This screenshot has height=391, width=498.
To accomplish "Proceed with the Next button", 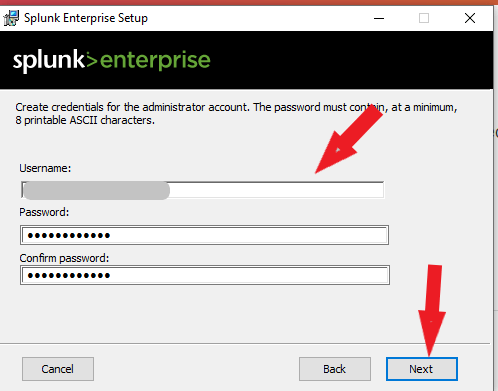I will 422,369.
